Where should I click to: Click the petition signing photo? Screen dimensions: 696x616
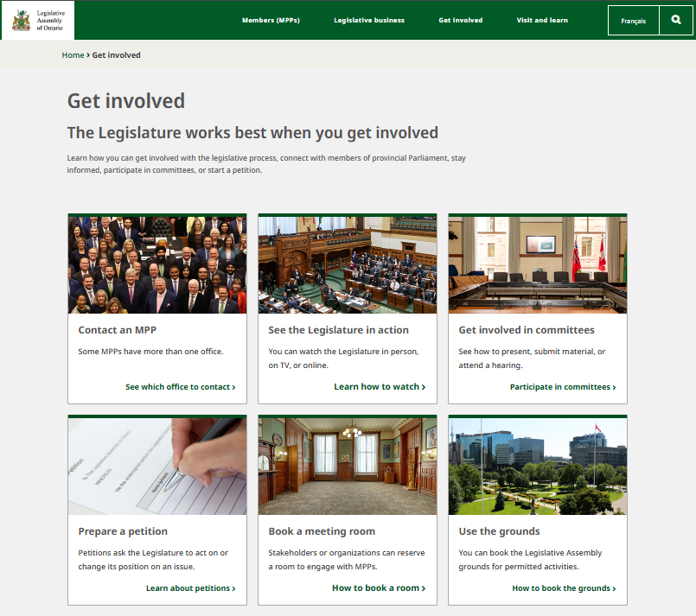point(157,467)
